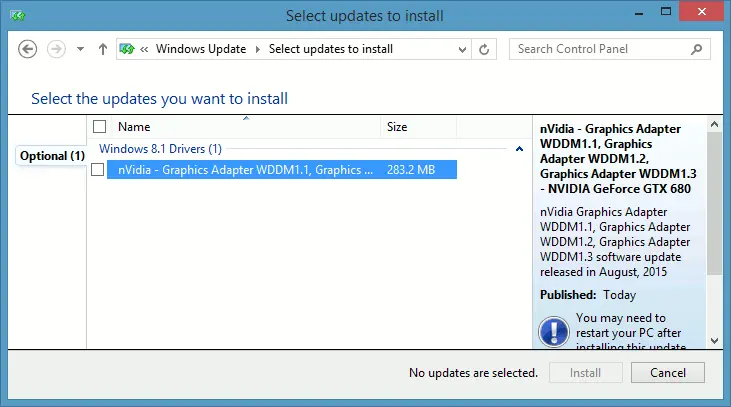The height and width of the screenshot is (407, 731).
Task: Click the Cancel button
Action: pos(668,373)
